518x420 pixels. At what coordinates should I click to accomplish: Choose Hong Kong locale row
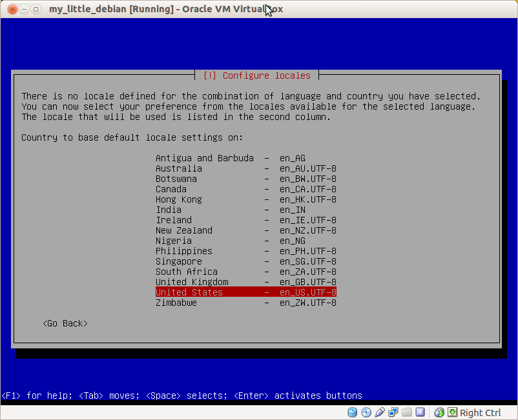click(x=246, y=199)
